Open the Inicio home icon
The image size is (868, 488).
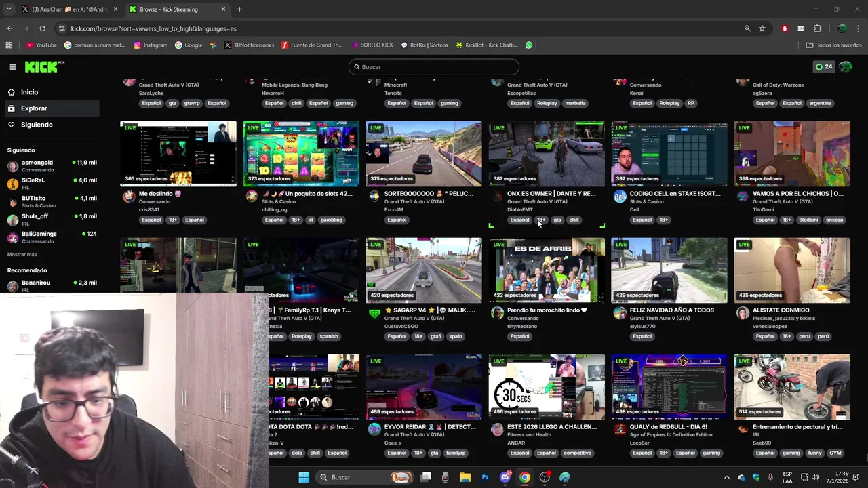pos(12,92)
